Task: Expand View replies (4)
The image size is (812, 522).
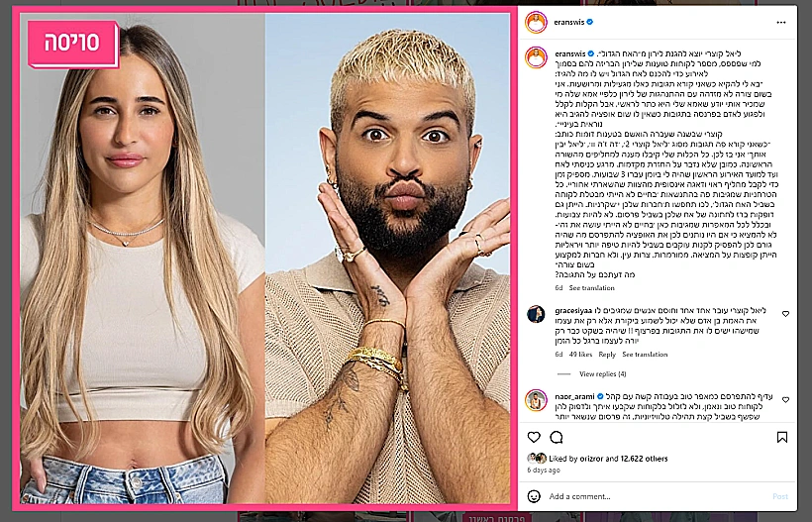Action: (x=602, y=373)
